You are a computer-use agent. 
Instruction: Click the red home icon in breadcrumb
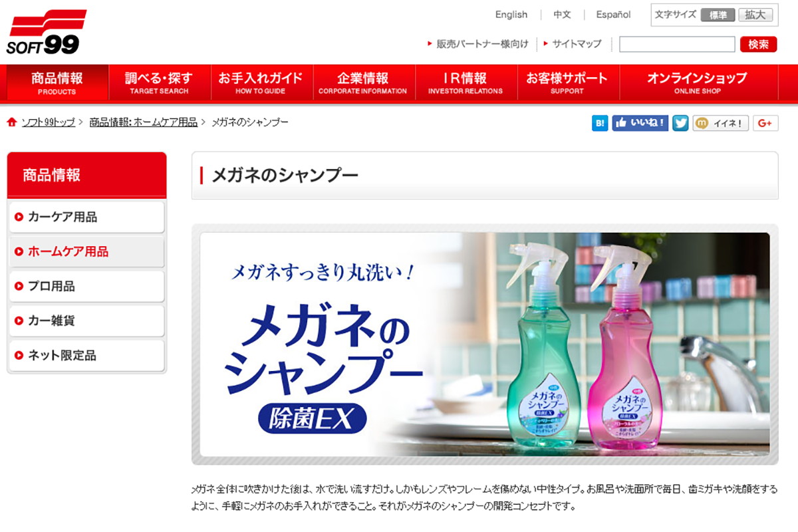pyautogui.click(x=12, y=122)
